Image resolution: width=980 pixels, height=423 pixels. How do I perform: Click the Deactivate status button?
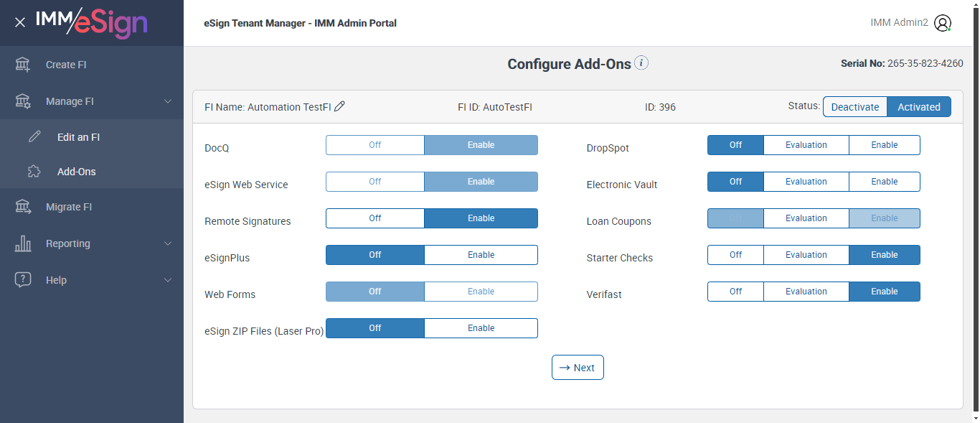(854, 107)
